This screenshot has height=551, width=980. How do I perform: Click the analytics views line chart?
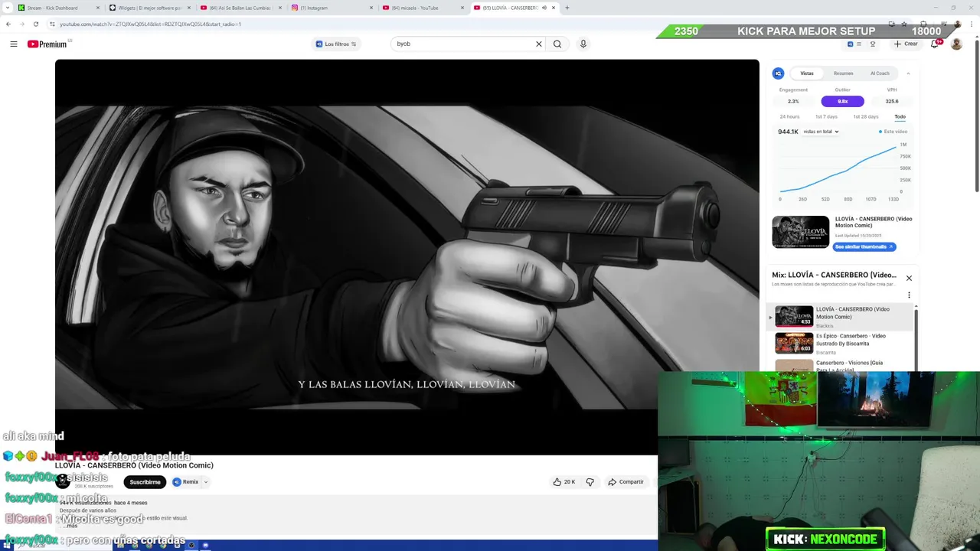(838, 168)
